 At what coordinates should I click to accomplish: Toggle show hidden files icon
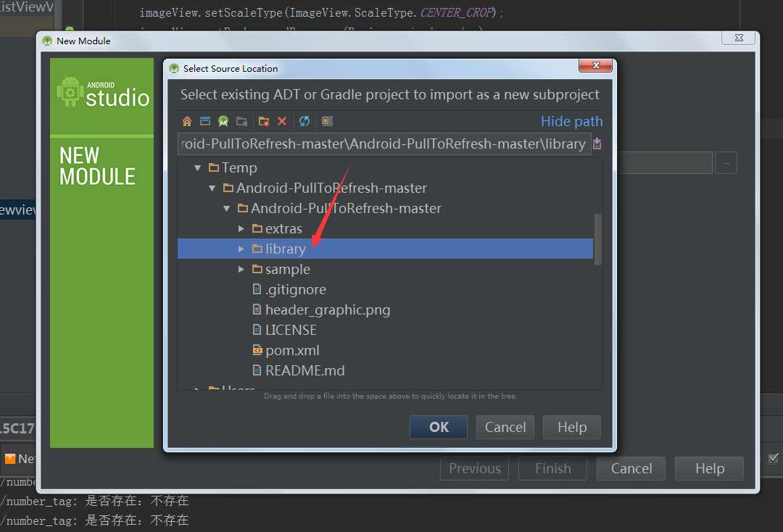click(327, 121)
